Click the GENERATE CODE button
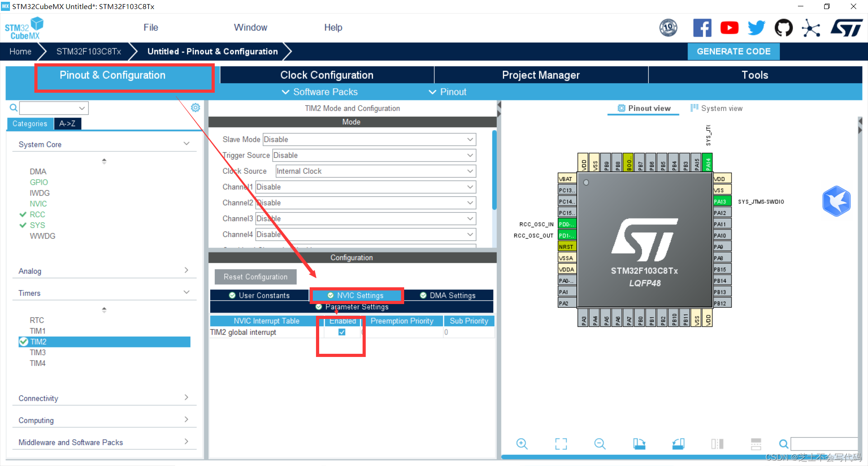The image size is (868, 466). point(733,52)
